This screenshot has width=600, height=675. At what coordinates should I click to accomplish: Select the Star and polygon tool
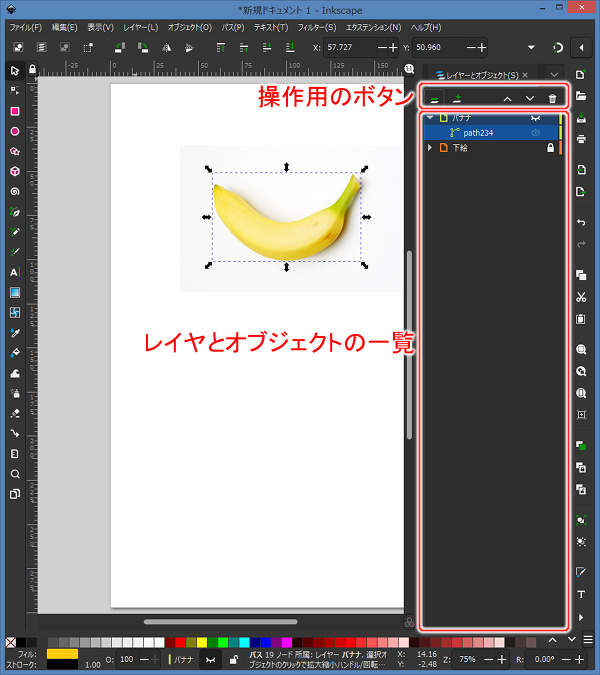[x=15, y=152]
